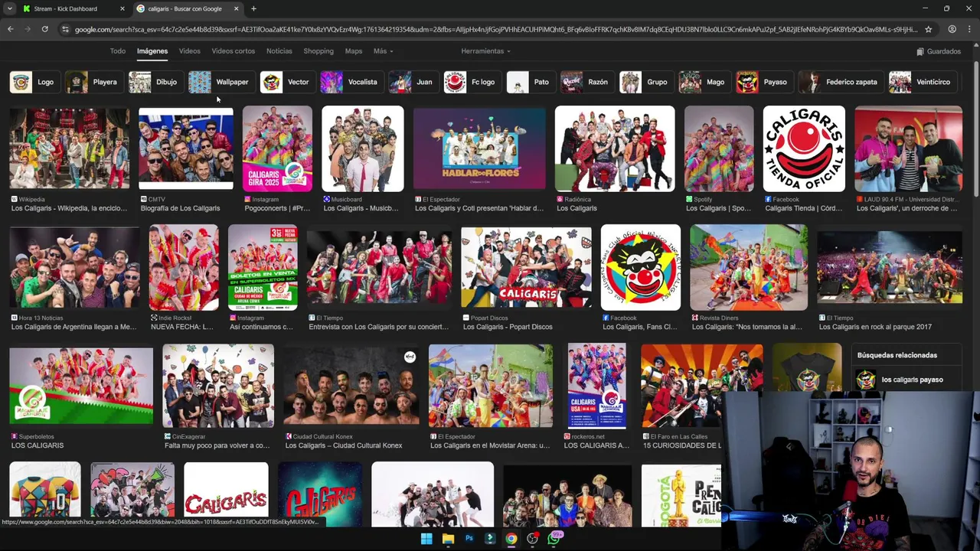980x551 pixels.
Task: Open OBS Studio from the taskbar
Action: [532, 538]
